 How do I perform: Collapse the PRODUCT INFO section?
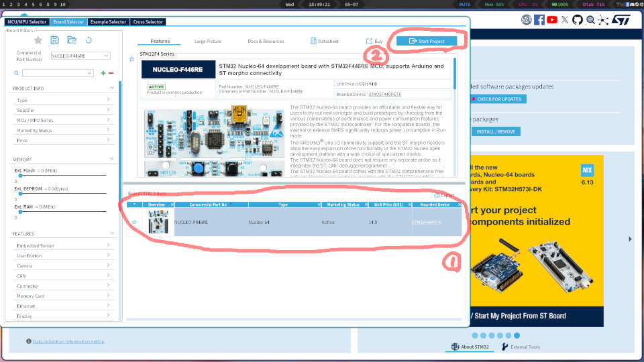tap(112, 88)
